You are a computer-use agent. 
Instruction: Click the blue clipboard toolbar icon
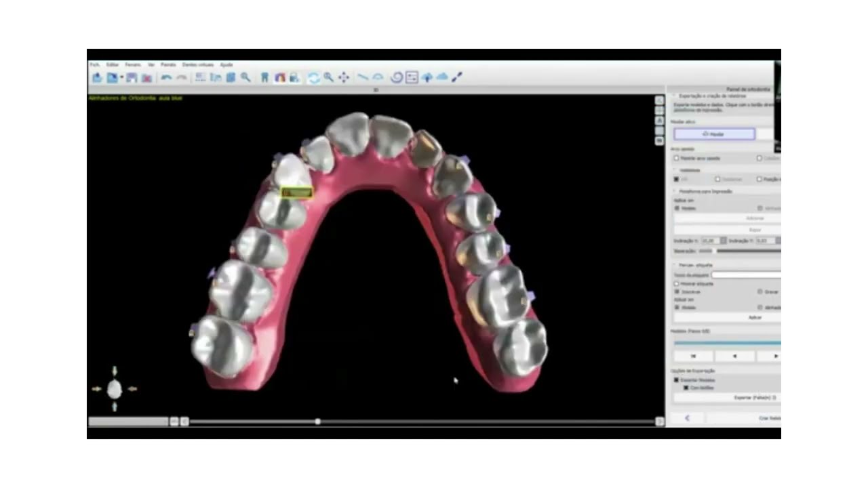[x=231, y=78]
